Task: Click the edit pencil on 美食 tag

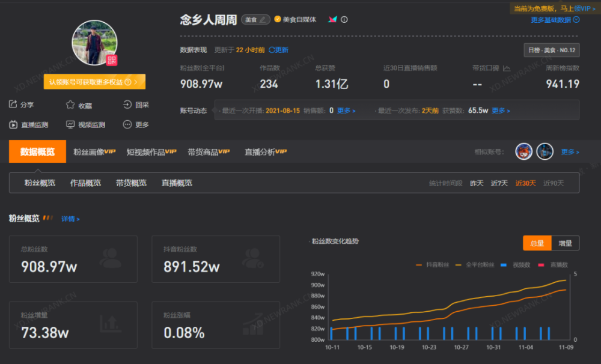Action: coord(263,20)
